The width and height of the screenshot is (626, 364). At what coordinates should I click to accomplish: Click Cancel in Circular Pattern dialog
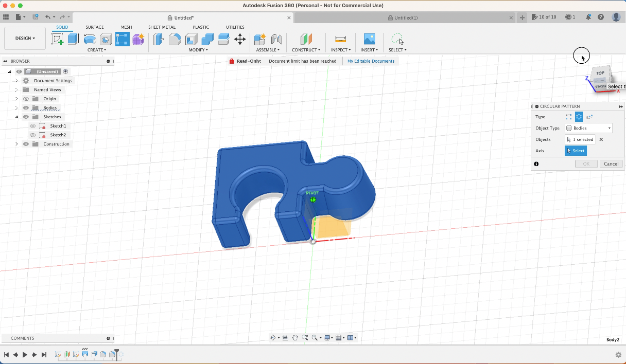611,163
